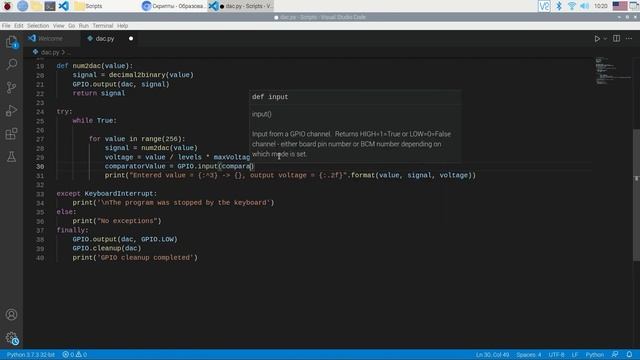Run the Python file with the play button

[x=597, y=38]
